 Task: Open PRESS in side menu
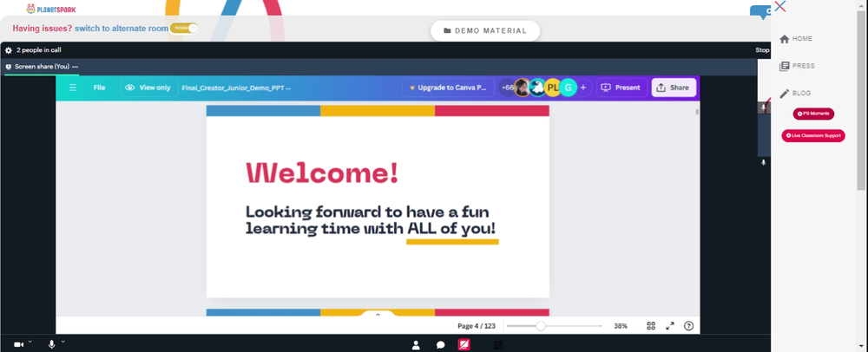[797, 66]
